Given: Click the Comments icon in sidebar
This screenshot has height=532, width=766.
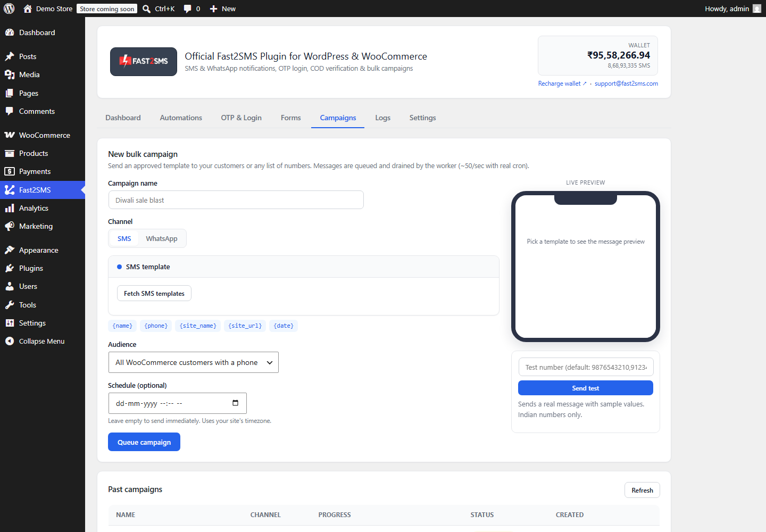Looking at the screenshot, I should coord(10,111).
